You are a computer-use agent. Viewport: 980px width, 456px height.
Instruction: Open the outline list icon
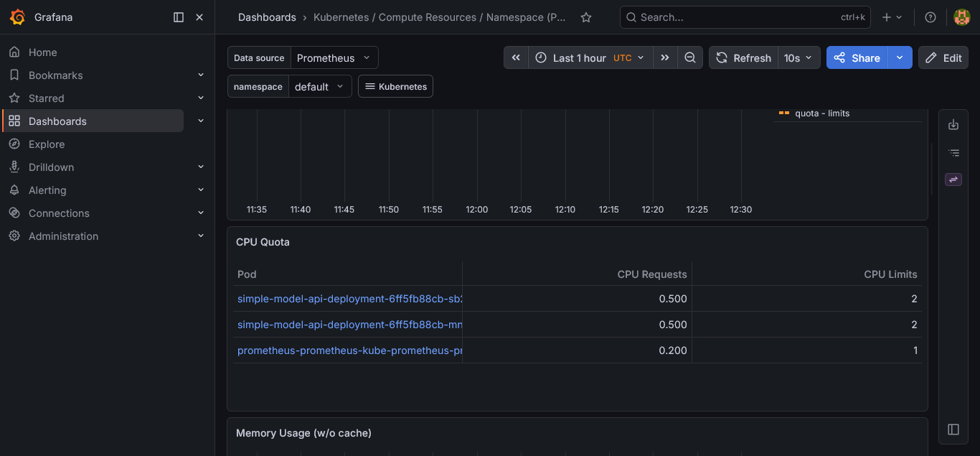pos(953,153)
